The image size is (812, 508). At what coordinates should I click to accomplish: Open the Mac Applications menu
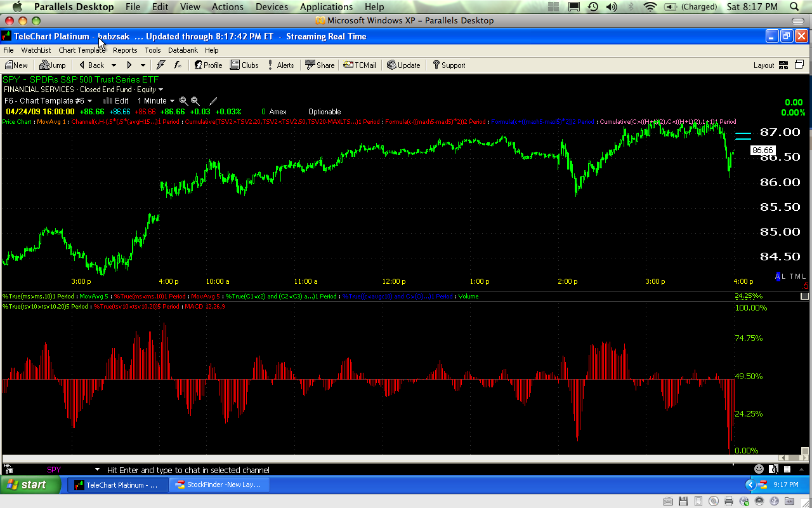point(326,7)
